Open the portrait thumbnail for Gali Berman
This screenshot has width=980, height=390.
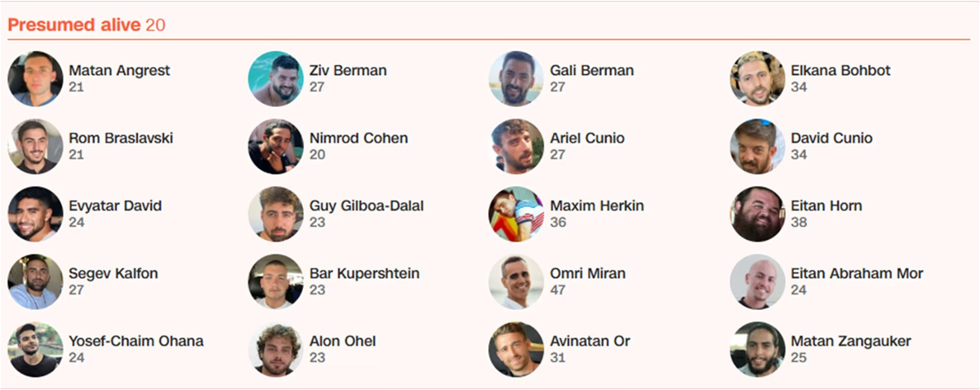(516, 78)
